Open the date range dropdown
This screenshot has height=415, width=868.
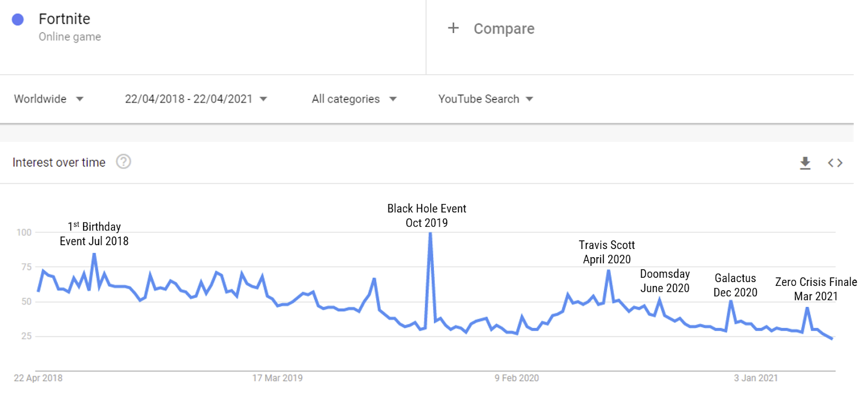[x=196, y=99]
